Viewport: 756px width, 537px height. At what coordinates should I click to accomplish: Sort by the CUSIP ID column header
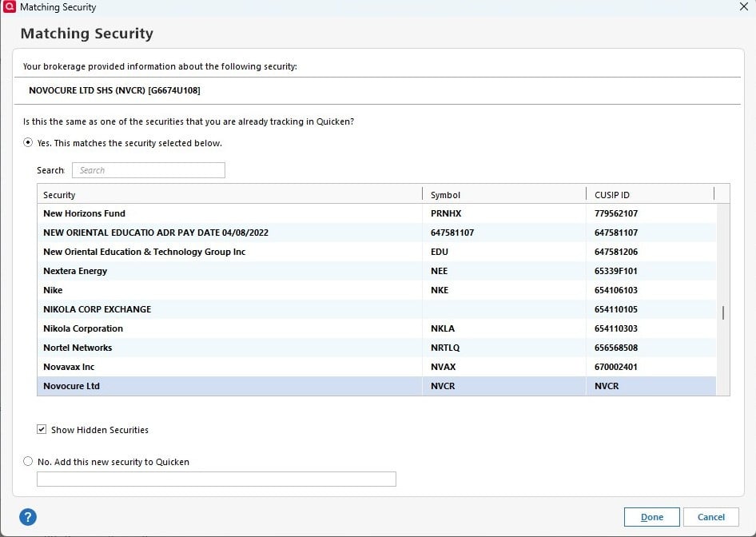pos(648,195)
